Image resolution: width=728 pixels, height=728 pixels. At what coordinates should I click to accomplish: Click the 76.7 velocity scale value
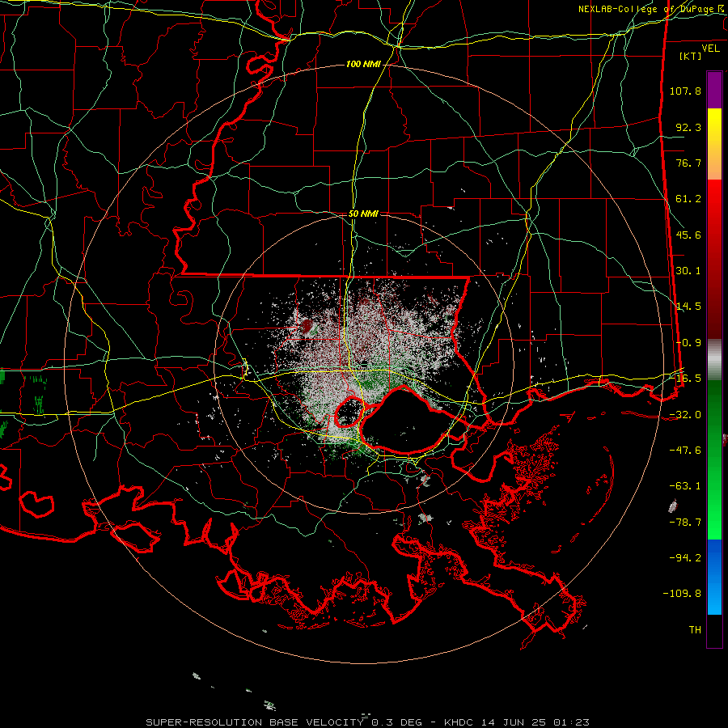click(x=688, y=163)
